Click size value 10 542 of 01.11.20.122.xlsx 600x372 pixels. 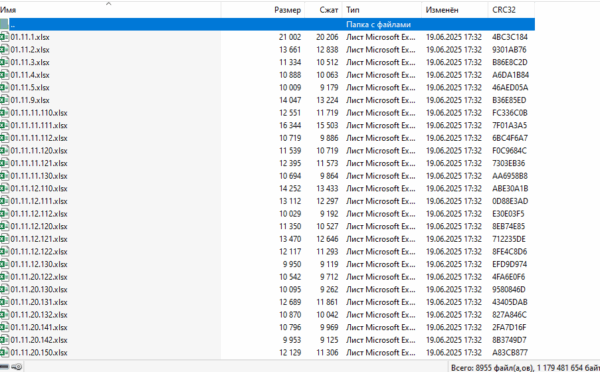coord(290,277)
